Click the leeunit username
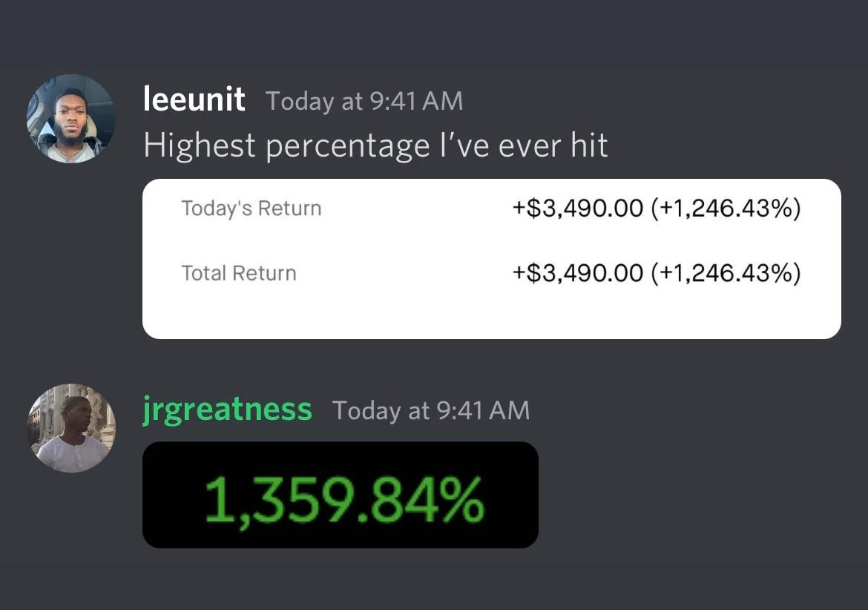Image resolution: width=868 pixels, height=610 pixels. pos(194,99)
